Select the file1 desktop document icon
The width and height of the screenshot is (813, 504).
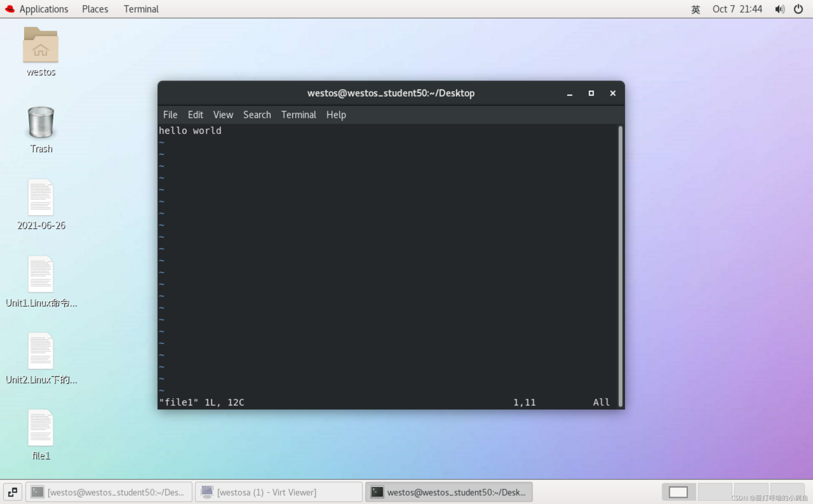[x=41, y=428]
